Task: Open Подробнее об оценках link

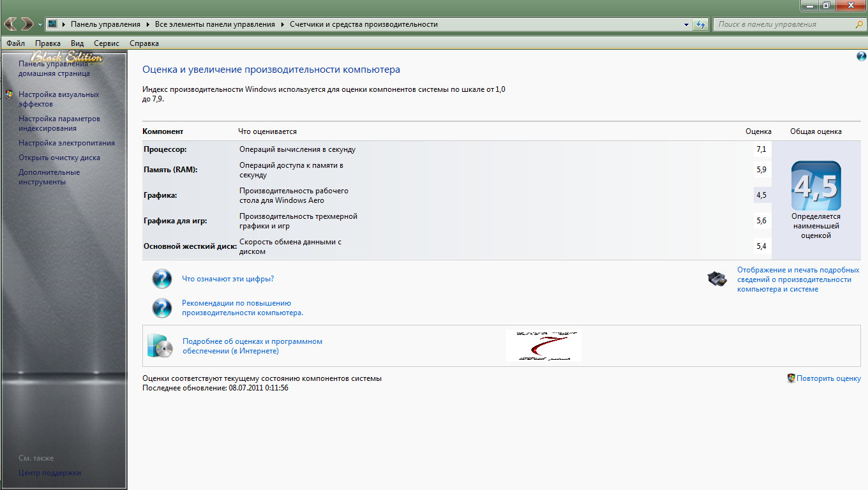Action: pyautogui.click(x=252, y=346)
